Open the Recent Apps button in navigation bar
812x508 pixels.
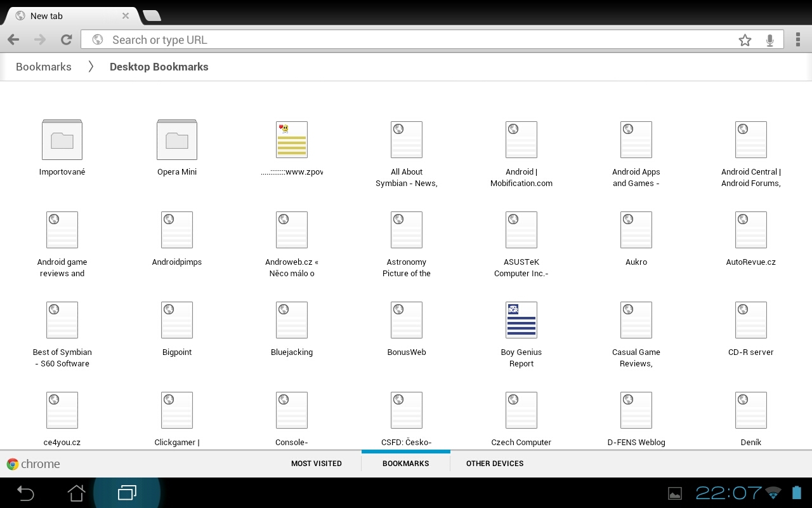tap(128, 493)
